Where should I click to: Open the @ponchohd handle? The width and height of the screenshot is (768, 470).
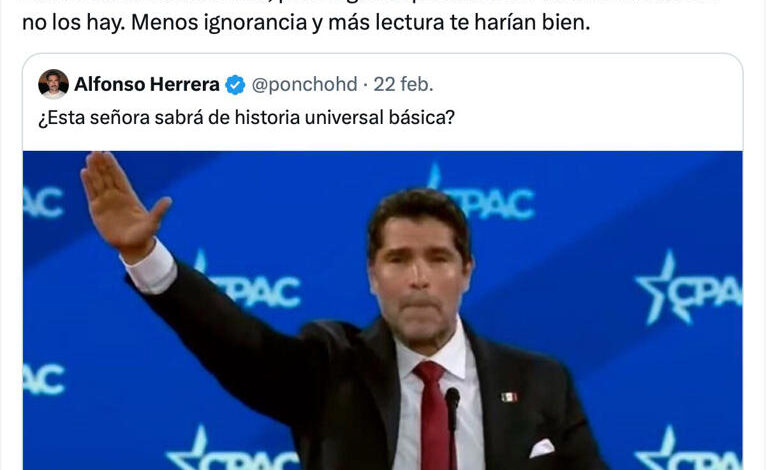pyautogui.click(x=305, y=84)
